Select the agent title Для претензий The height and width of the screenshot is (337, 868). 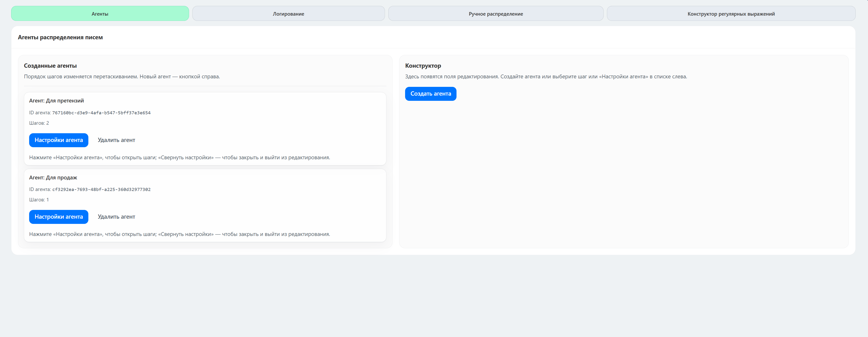coord(56,101)
